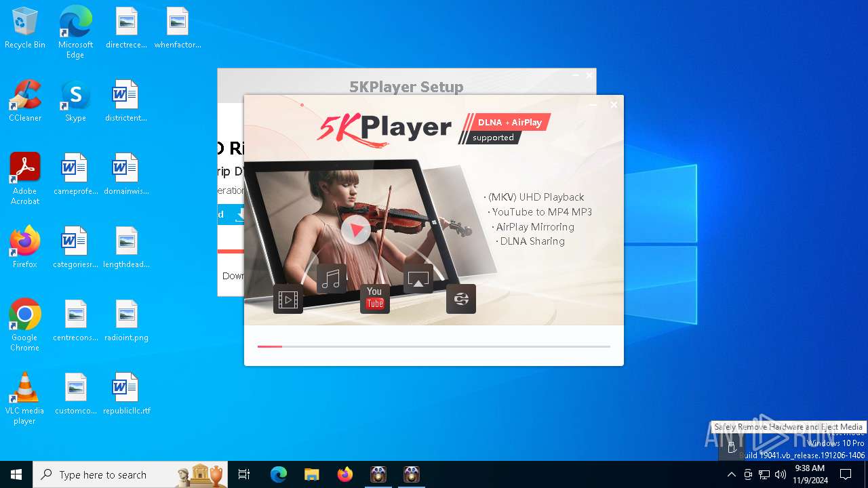The image size is (868, 488).
Task: Select the lengthdead... image file
Action: point(126,248)
